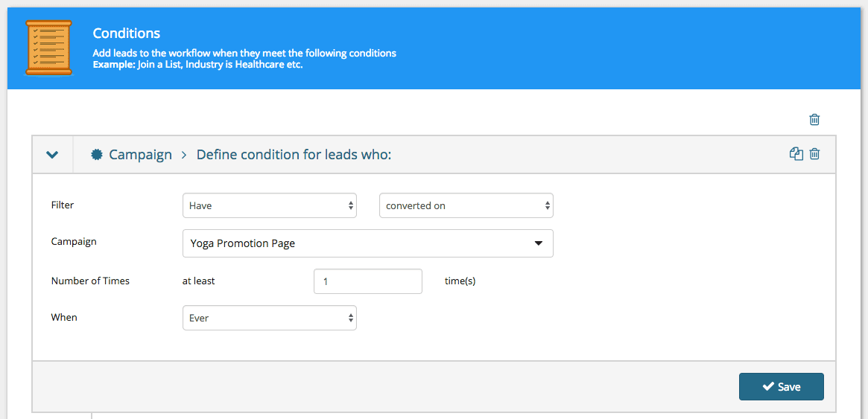Click the Conditions title in the blue banner
Screen dimensions: 868x419
[126, 33]
